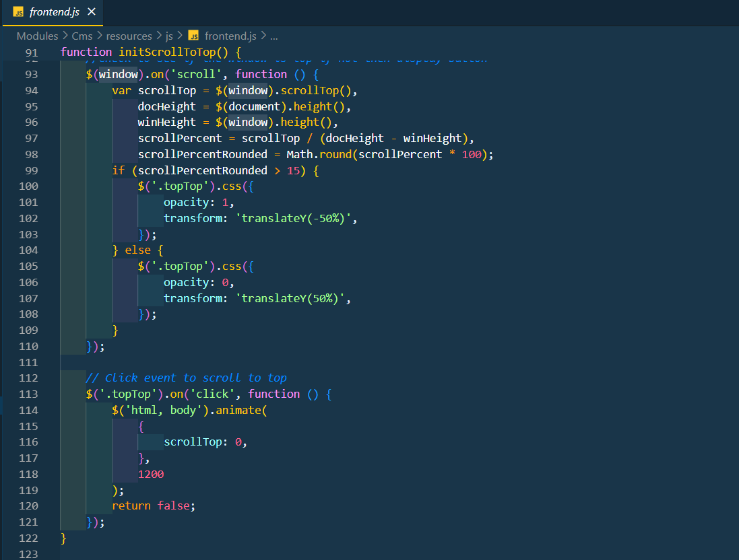Click 'return false' on line 120
Image resolution: width=739 pixels, height=560 pixels.
[x=151, y=506]
